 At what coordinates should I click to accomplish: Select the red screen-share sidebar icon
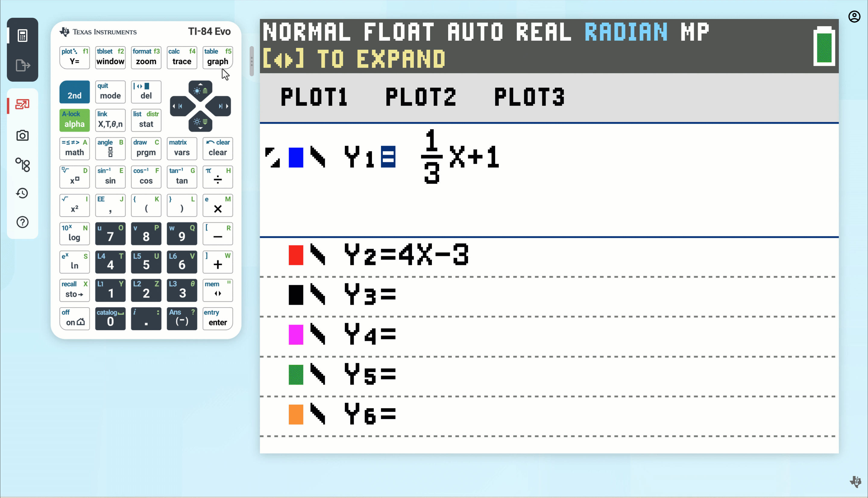click(23, 104)
